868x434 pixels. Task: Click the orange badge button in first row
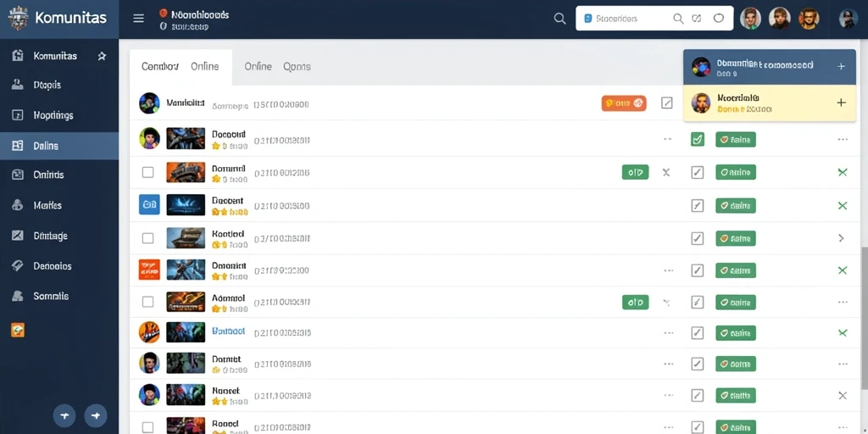pyautogui.click(x=624, y=103)
